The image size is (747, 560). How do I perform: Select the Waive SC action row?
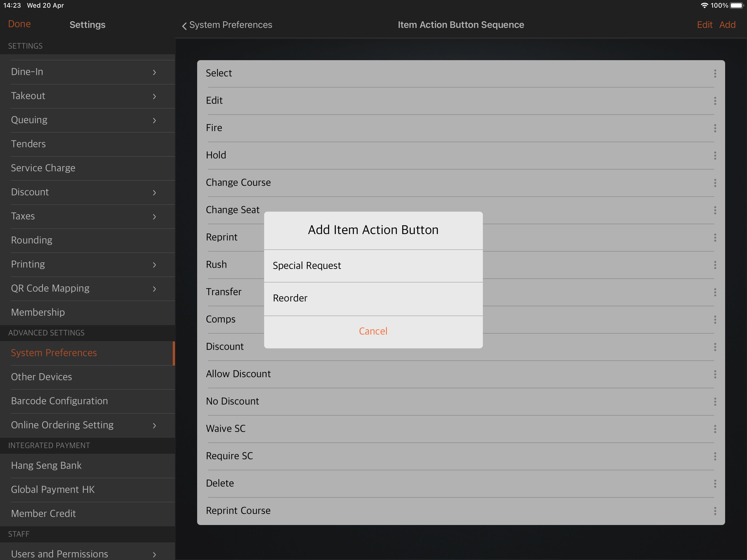click(461, 429)
